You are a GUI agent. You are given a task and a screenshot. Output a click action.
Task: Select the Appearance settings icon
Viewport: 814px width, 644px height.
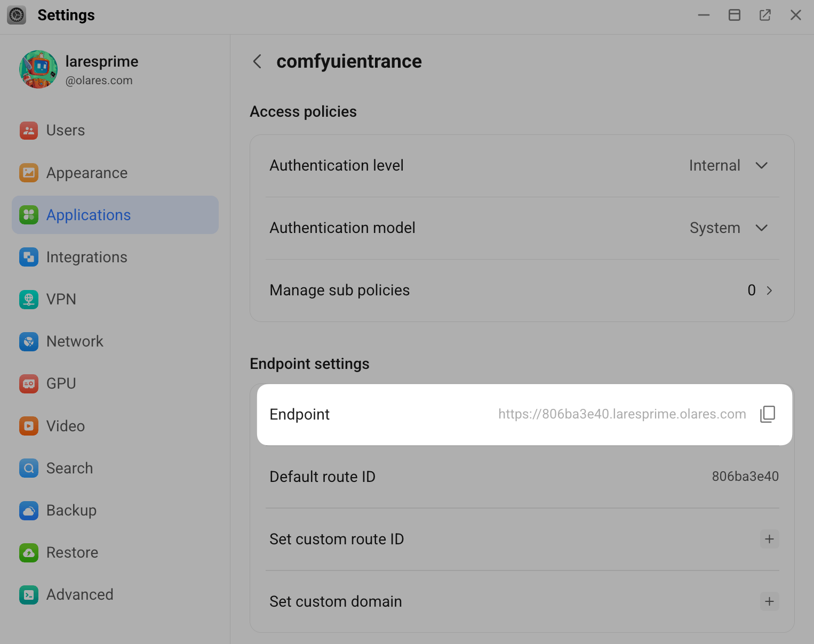28,173
